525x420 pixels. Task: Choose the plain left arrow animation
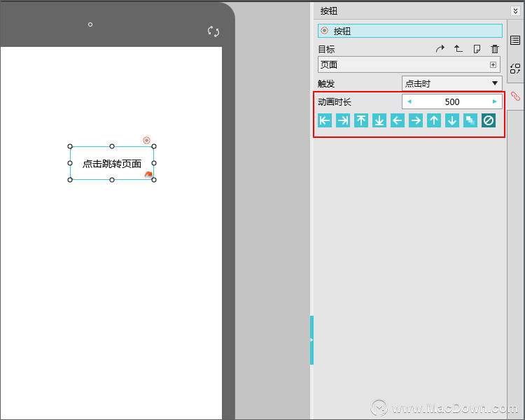point(398,120)
